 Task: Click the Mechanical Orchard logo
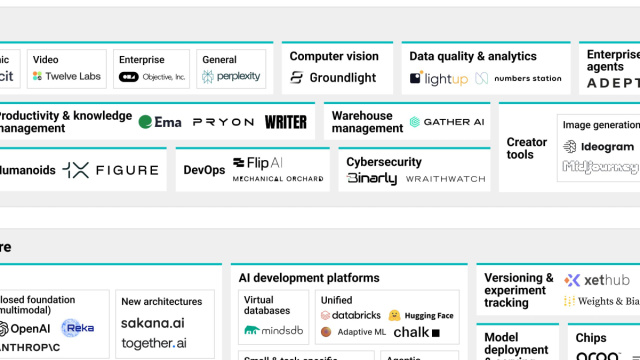pos(278,179)
